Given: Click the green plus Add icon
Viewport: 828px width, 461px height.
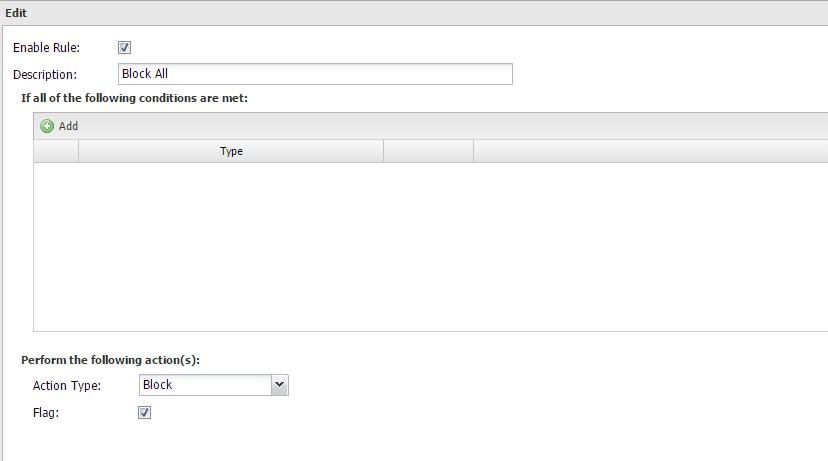Looking at the screenshot, I should coord(47,126).
